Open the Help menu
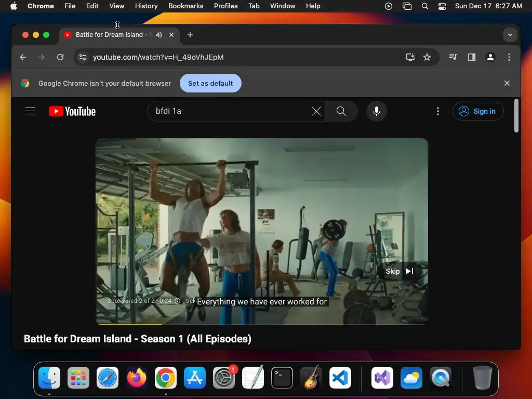 tap(313, 6)
